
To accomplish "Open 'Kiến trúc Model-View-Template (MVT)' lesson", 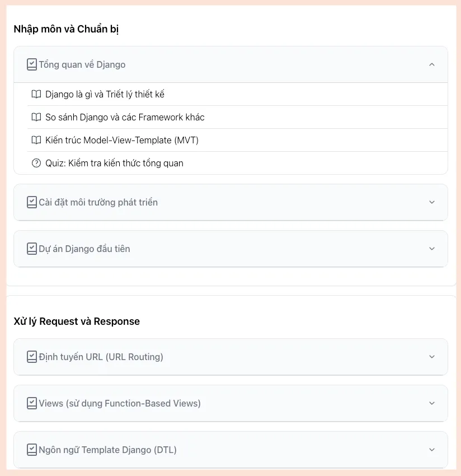I will [x=122, y=140].
